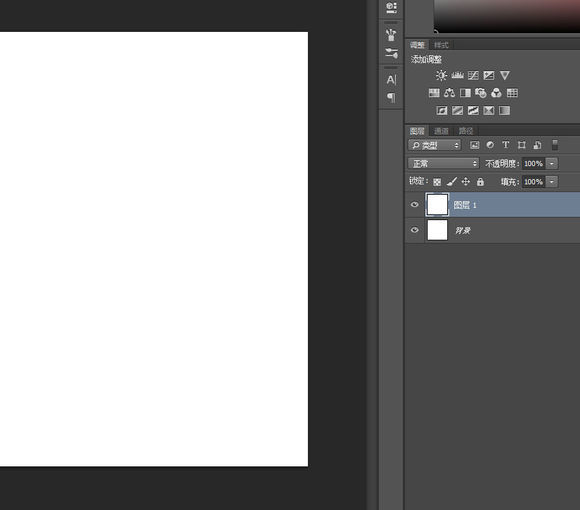This screenshot has width=580, height=510.
Task: Add a Color Balance adjustment
Action: 449,93
